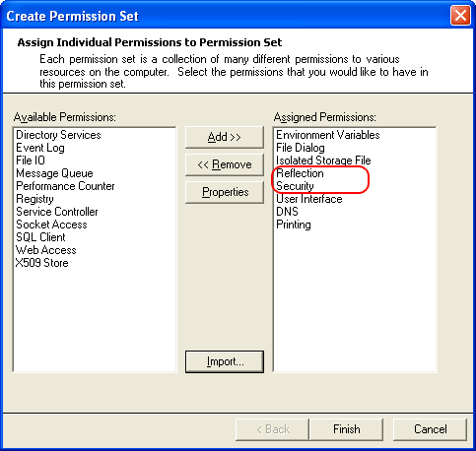Select Printing in assigned list

click(x=294, y=225)
